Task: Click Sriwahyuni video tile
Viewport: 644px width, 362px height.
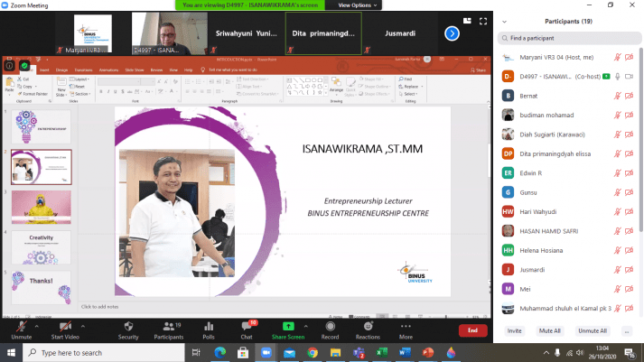Action: (247, 33)
